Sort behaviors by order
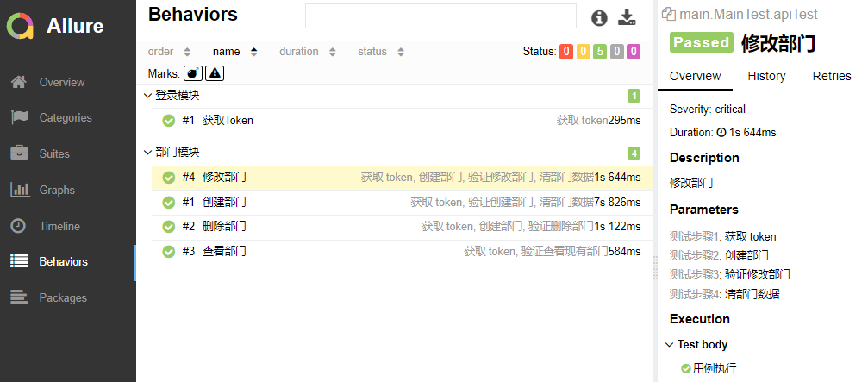Screen dimensions: 868x382 coord(170,52)
